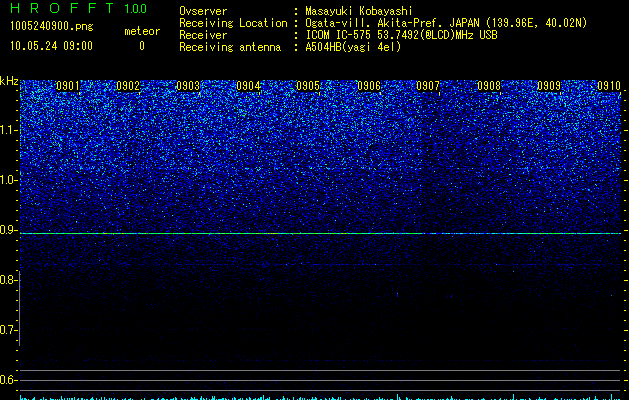This screenshot has height=400, width=629.
Task: Click the cyan signal level trace at bottom
Action: point(320,397)
